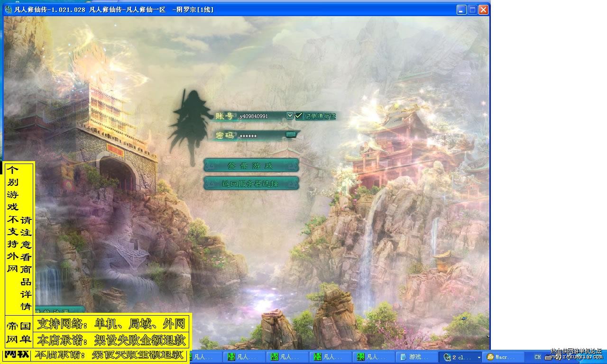Maximize the 凡人修仙传 game window

[x=472, y=9]
